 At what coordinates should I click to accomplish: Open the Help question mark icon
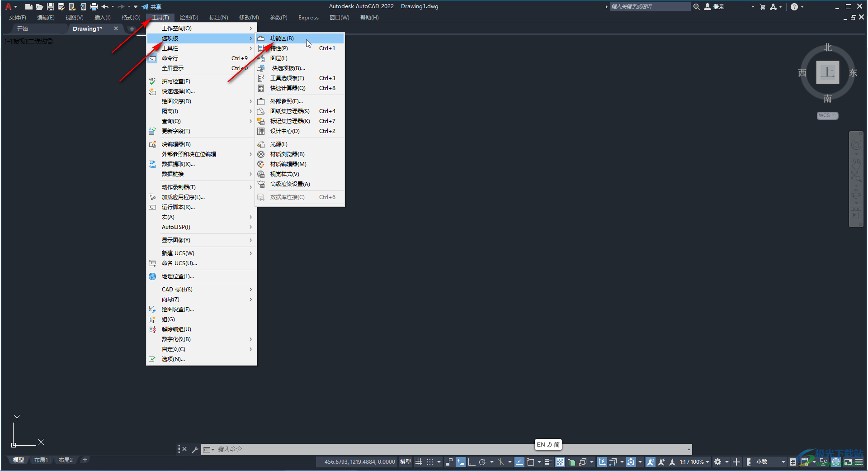click(794, 7)
